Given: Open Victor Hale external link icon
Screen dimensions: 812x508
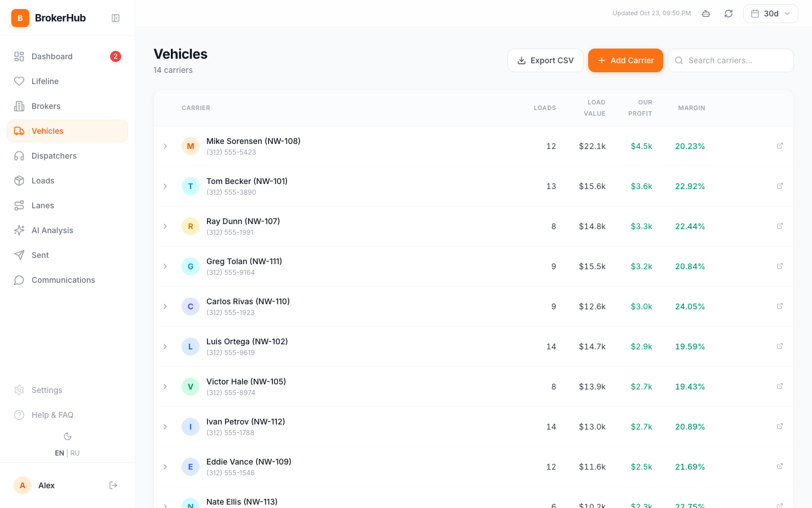Looking at the screenshot, I should tap(780, 387).
